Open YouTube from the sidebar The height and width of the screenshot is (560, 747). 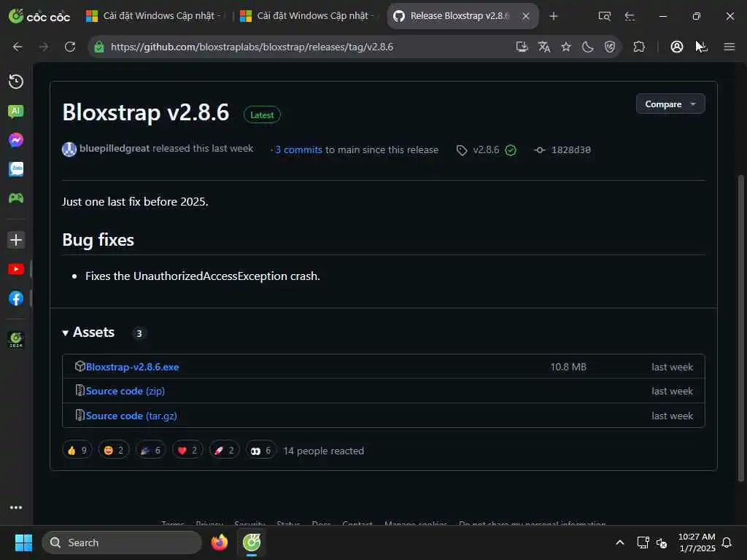pos(16,269)
